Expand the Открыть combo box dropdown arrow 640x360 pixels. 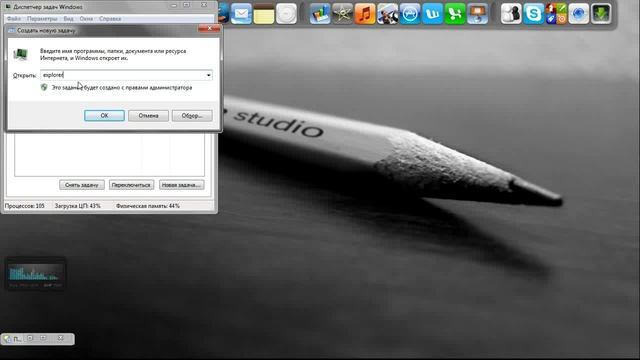pos(209,75)
